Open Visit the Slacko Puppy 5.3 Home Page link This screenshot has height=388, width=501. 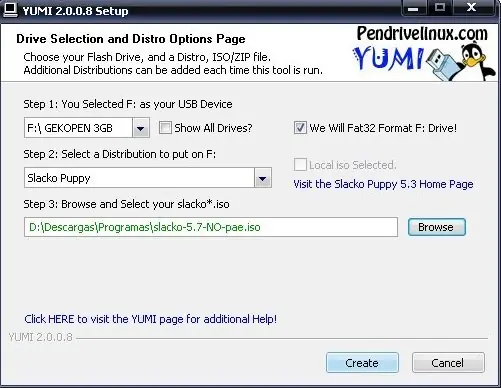[383, 184]
